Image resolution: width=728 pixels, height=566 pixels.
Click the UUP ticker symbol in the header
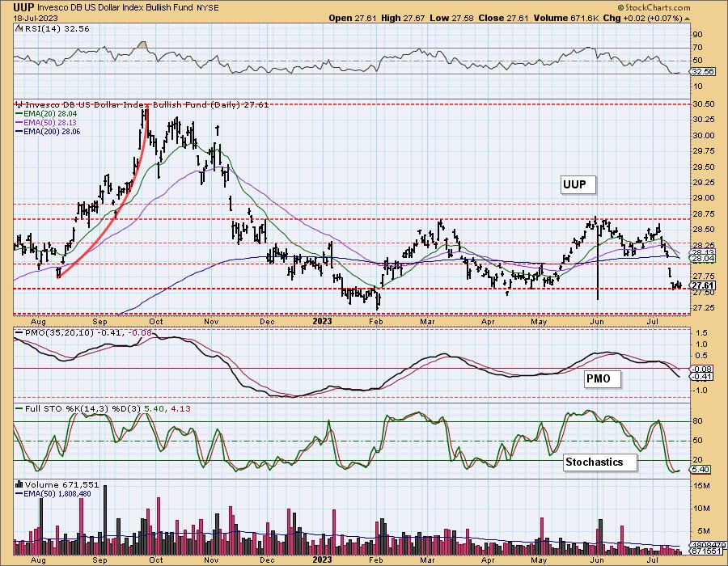pyautogui.click(x=23, y=7)
